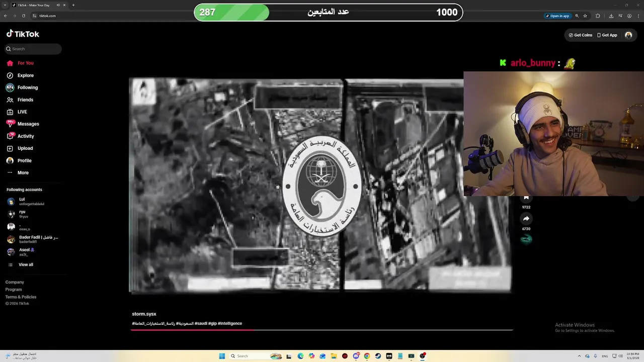Click Windows taskbar search box

tap(256, 356)
